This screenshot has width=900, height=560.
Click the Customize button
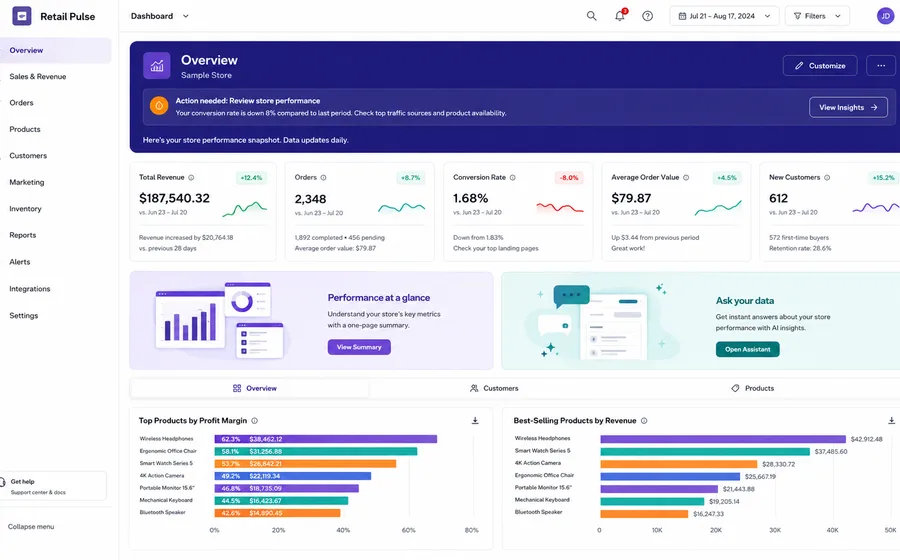click(820, 65)
